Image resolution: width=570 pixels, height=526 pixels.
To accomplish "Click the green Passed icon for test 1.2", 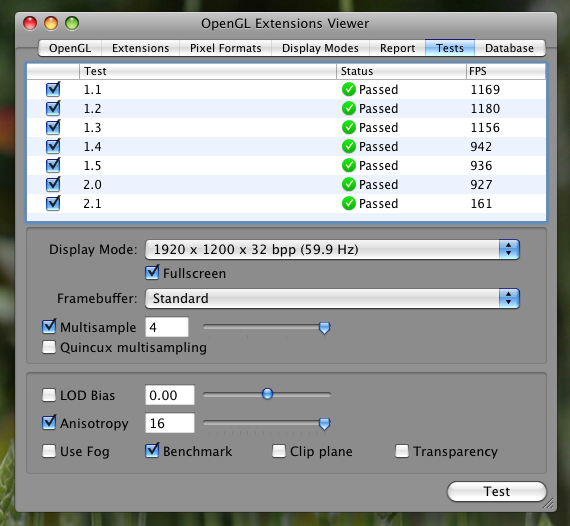I will [x=349, y=108].
